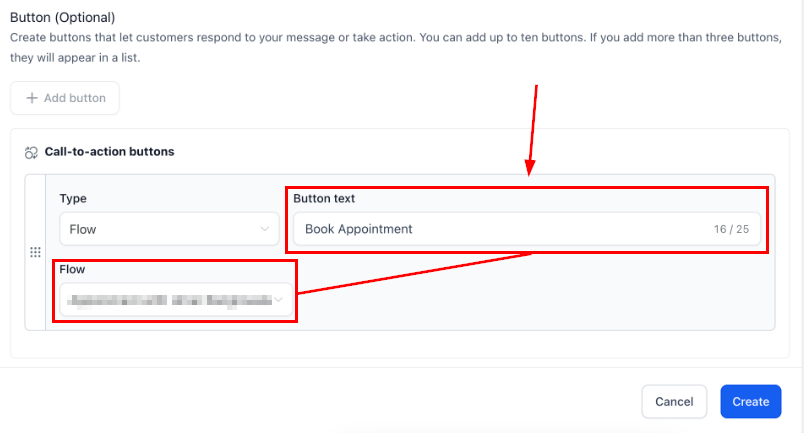This screenshot has width=804, height=433.
Task: Click the Flow label above the selector
Action: coord(72,269)
